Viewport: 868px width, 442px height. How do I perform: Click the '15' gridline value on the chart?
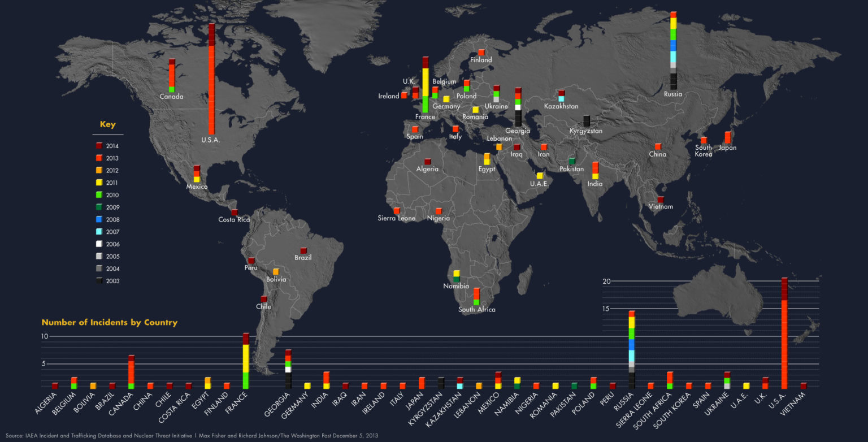tap(607, 309)
